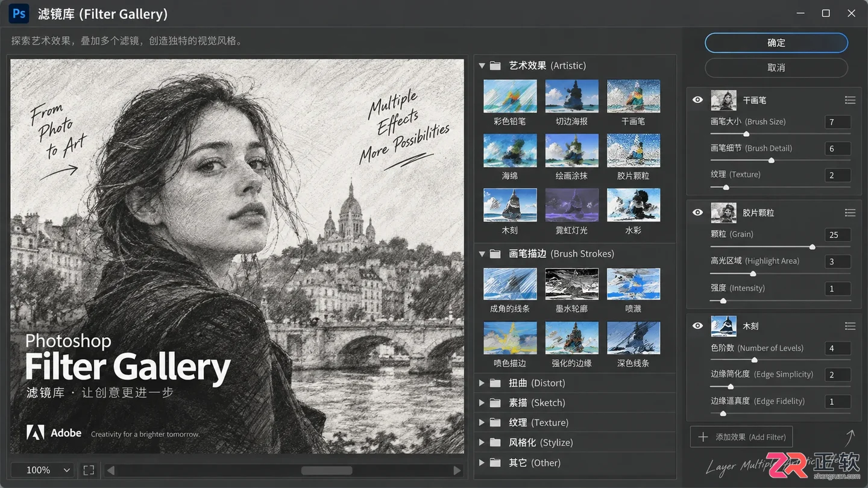The height and width of the screenshot is (488, 868).
Task: Select the 成角的线条 brush stroke filter
Action: [x=510, y=284]
